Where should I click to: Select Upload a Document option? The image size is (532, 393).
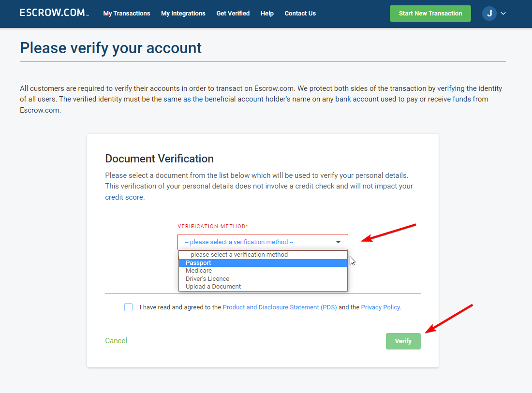coord(263,287)
